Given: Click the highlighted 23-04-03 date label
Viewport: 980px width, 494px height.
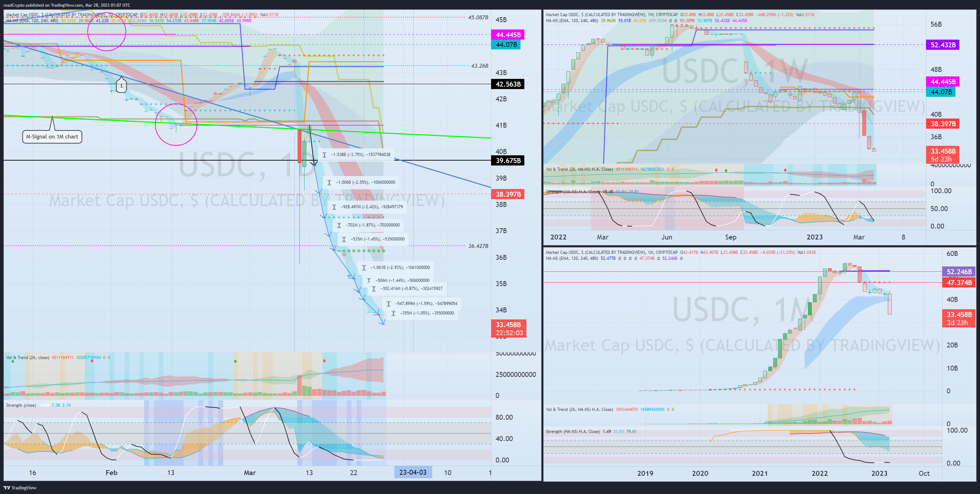Looking at the screenshot, I should point(413,472).
